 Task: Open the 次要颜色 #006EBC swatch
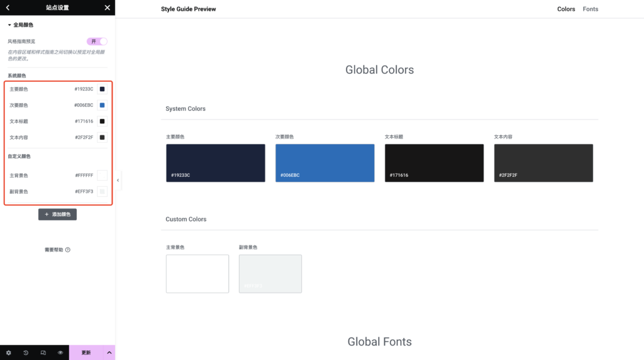[103, 105]
